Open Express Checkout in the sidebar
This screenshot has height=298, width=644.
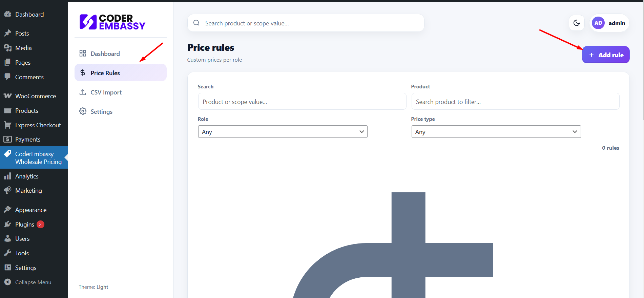tap(38, 125)
